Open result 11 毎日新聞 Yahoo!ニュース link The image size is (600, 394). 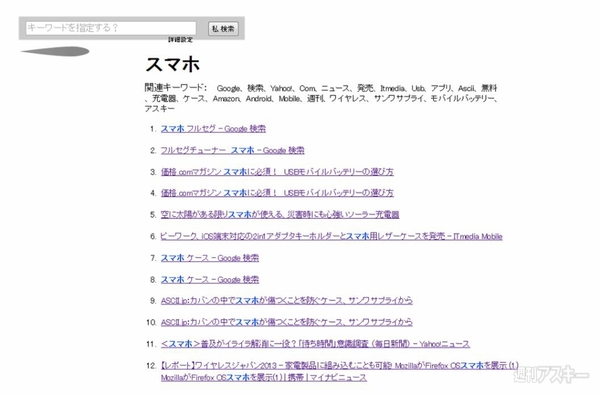(315, 344)
